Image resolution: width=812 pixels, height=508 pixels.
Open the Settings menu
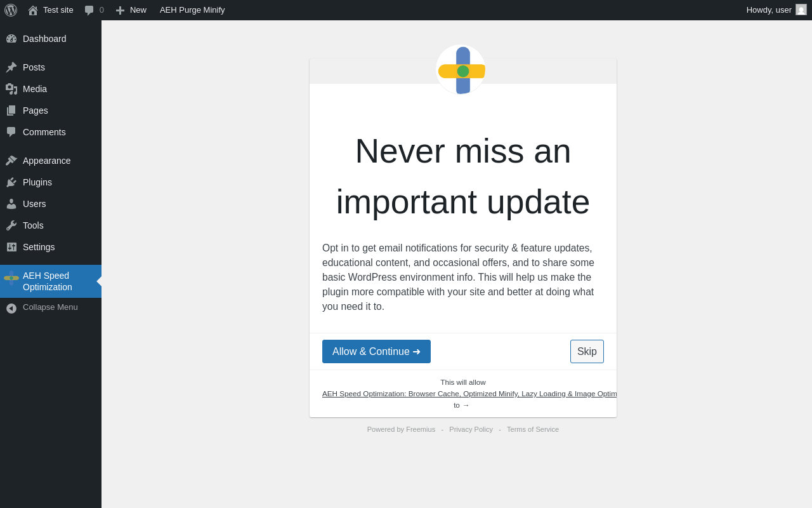[x=51, y=247]
